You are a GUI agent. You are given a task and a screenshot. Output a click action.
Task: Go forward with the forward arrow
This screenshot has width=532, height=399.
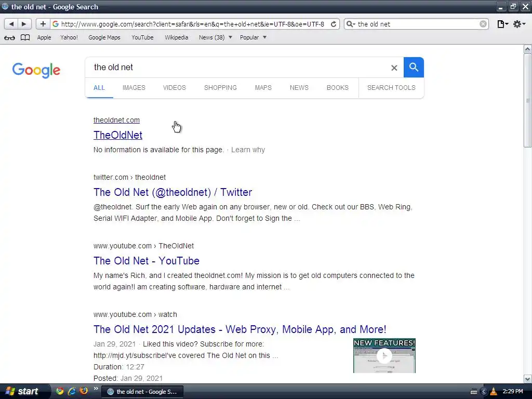[x=24, y=24]
